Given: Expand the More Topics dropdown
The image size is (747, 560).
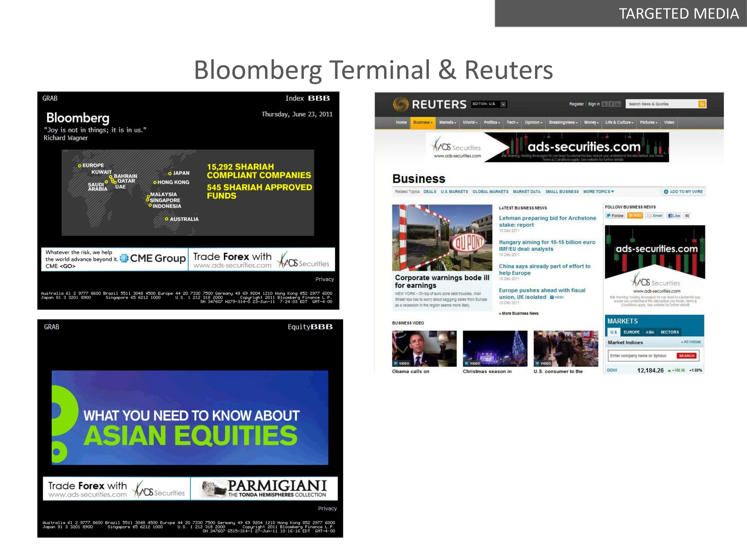Looking at the screenshot, I should [x=598, y=192].
